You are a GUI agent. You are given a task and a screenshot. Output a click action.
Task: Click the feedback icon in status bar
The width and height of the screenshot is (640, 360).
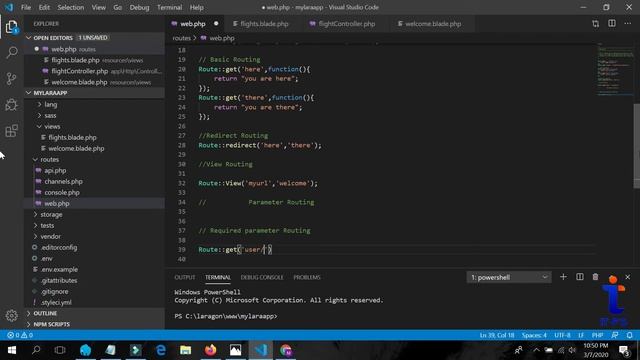click(615, 335)
